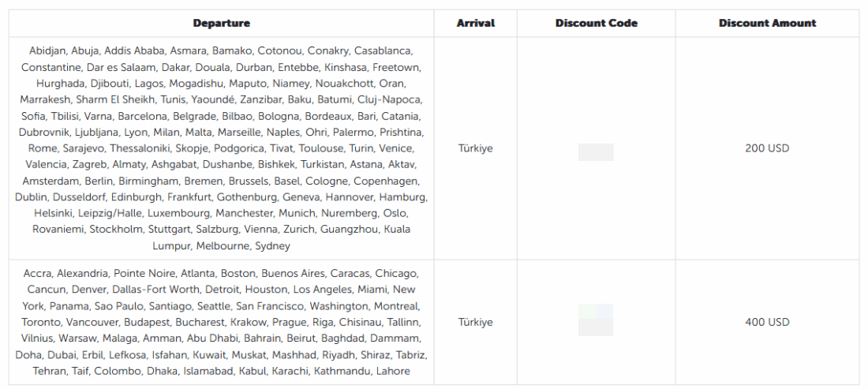Click the Discount Amount column header
The image size is (868, 389).
767,24
